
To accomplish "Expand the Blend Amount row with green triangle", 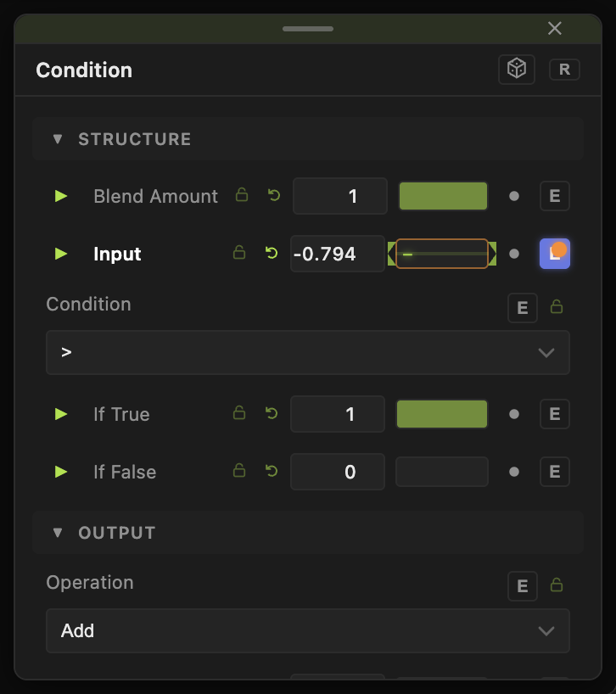I will point(60,196).
